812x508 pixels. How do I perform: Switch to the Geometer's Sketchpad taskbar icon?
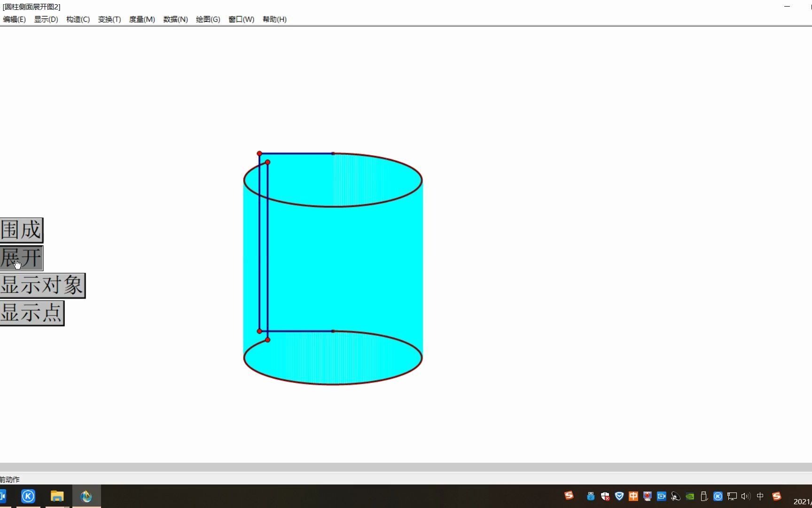click(86, 496)
